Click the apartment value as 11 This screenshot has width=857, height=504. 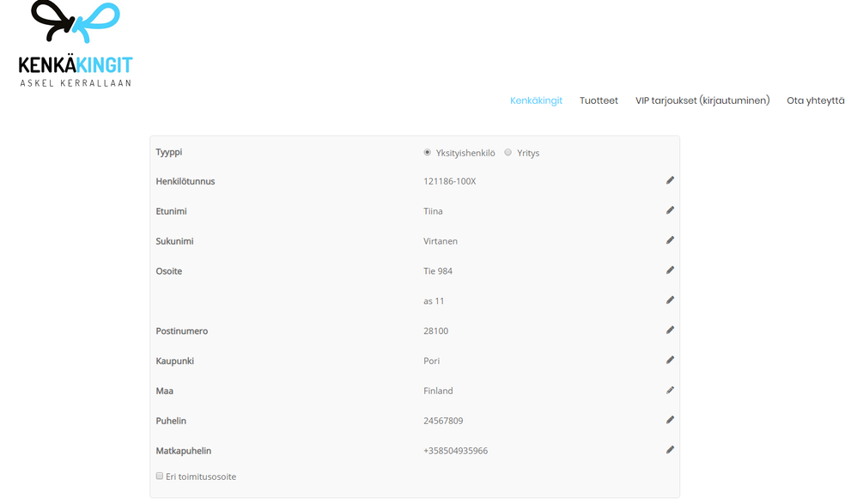pyautogui.click(x=434, y=301)
